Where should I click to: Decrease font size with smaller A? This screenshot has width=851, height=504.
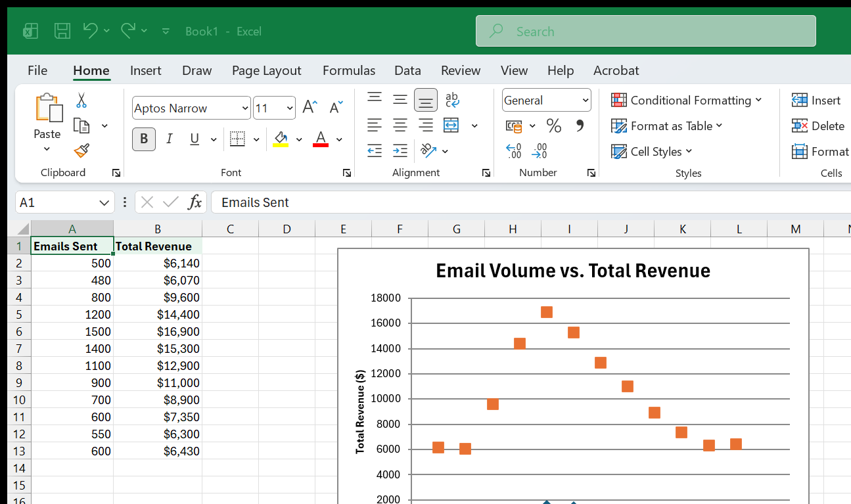336,108
